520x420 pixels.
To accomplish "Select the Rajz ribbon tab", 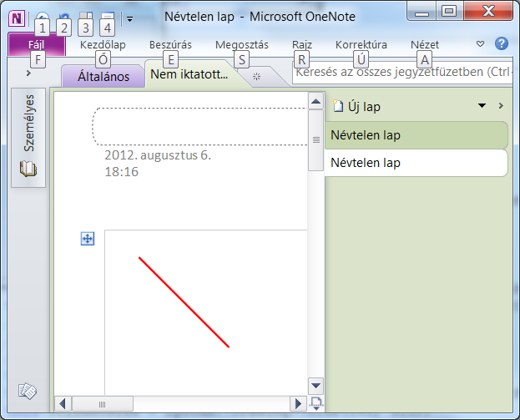I will [x=302, y=45].
